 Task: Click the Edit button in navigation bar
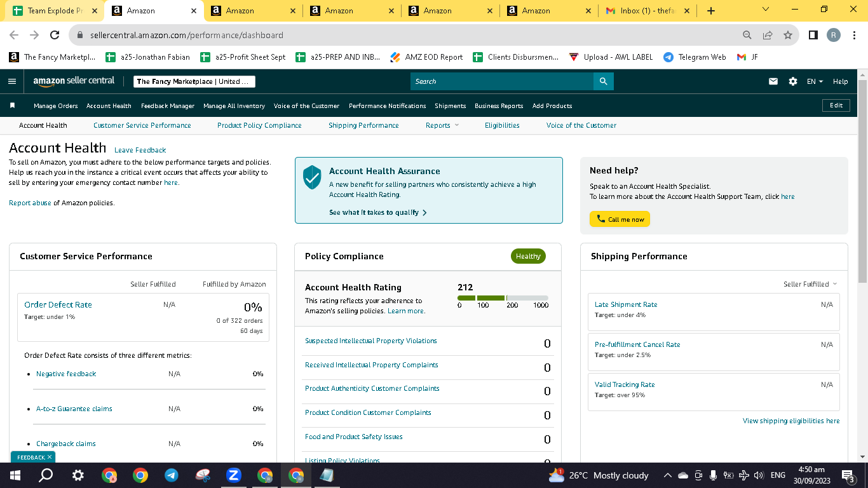(x=836, y=105)
